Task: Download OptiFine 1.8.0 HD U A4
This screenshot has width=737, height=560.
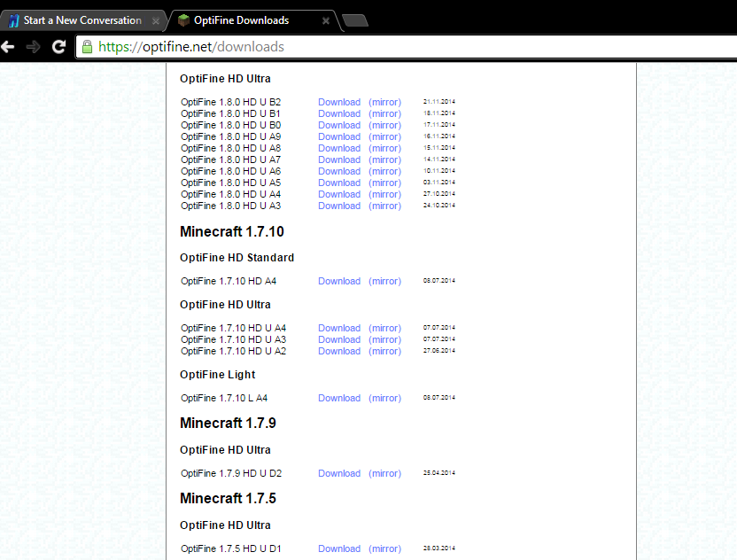Action: point(339,194)
